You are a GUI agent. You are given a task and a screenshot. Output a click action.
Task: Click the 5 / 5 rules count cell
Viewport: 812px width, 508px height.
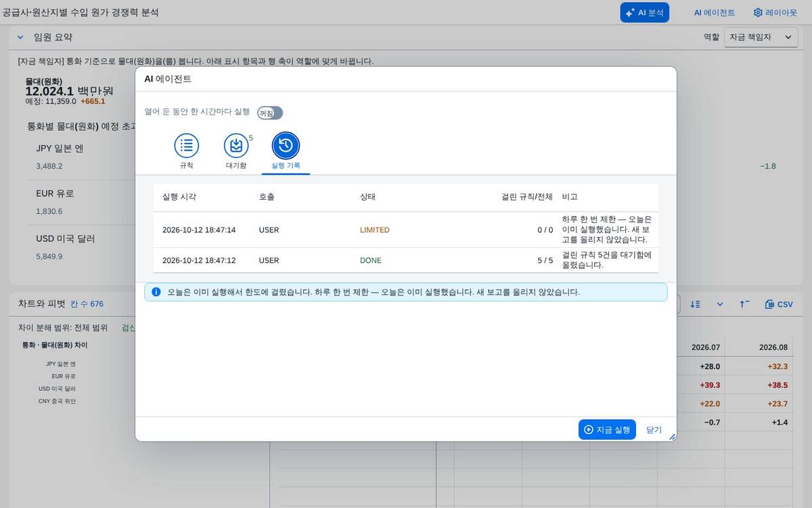pos(545,260)
